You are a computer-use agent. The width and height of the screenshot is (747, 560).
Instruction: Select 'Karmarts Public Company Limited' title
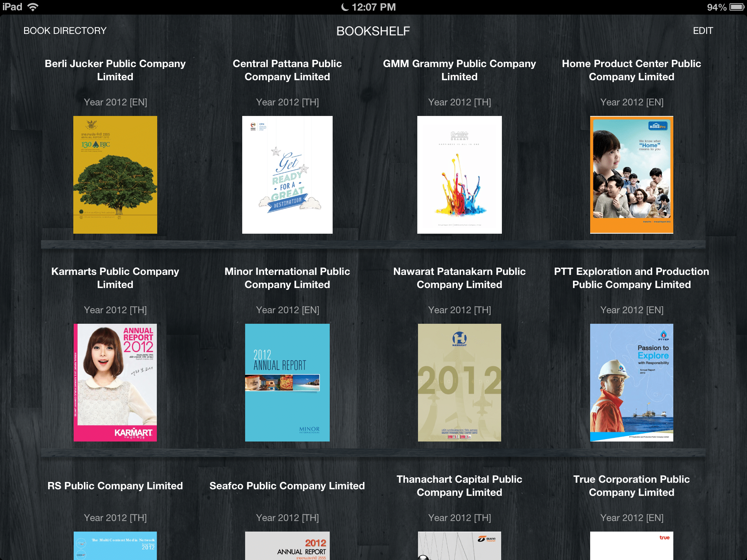115,278
